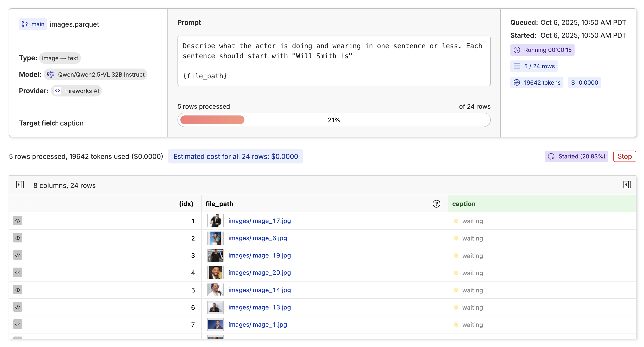644x347 pixels.
Task: Expand the right side panel
Action: (x=627, y=185)
